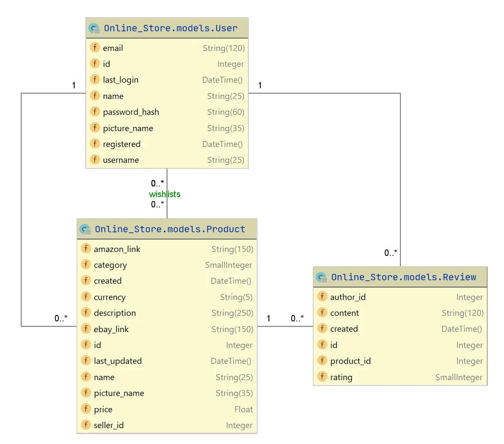Image resolution: width=504 pixels, height=444 pixels.
Task: Click the field icon next to seller_id
Action: tap(86, 425)
